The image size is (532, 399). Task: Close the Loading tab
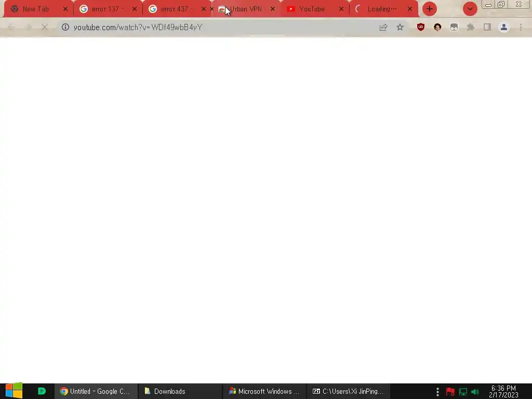(410, 9)
